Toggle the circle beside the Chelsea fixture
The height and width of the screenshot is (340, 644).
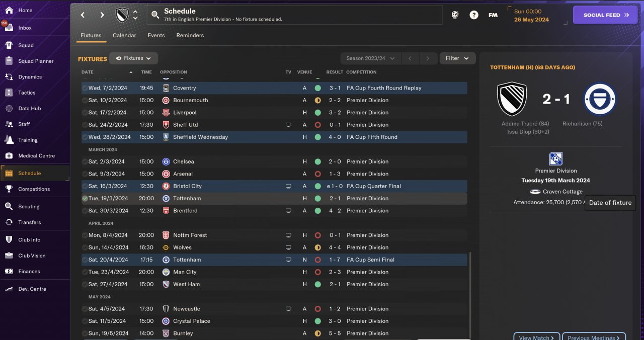point(85,162)
